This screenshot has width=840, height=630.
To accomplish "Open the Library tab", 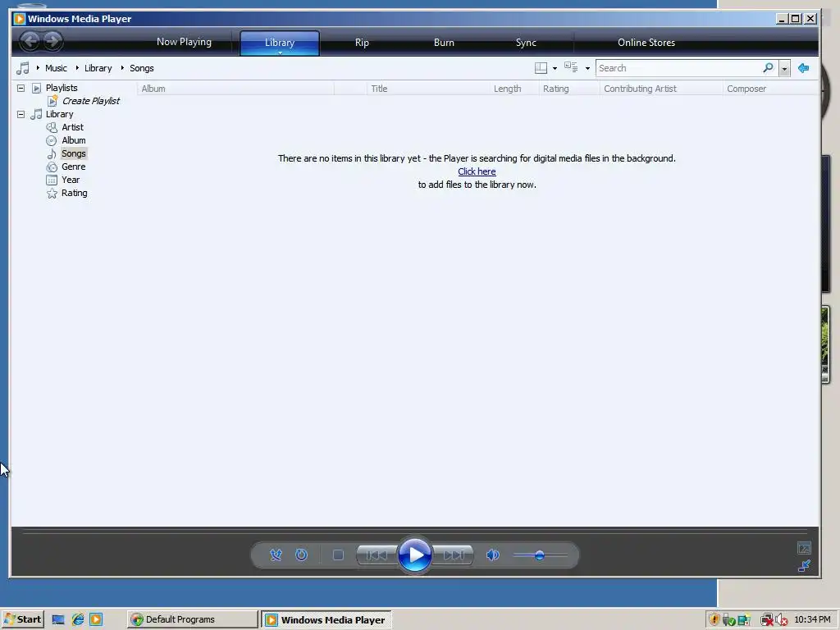I will (280, 43).
